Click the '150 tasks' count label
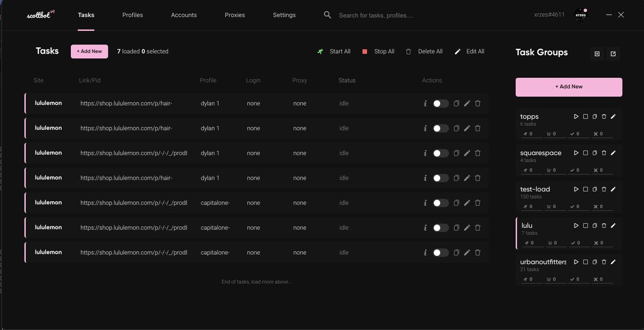This screenshot has width=644, height=330. (531, 197)
